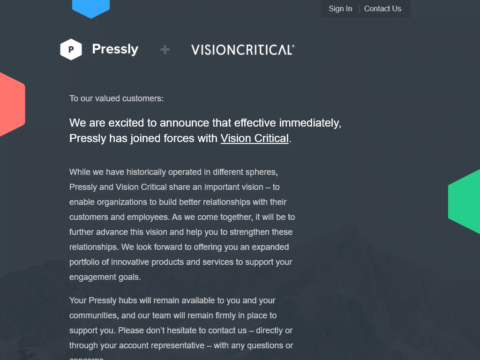
Task: Click the line "customers and employees. As we come together"
Action: point(182,217)
